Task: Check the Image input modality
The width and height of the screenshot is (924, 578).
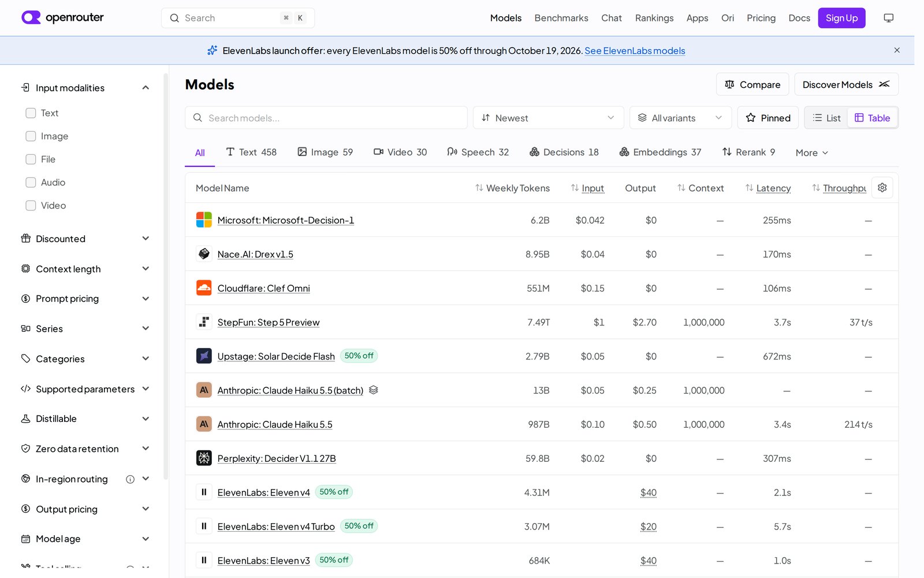Action: point(31,136)
